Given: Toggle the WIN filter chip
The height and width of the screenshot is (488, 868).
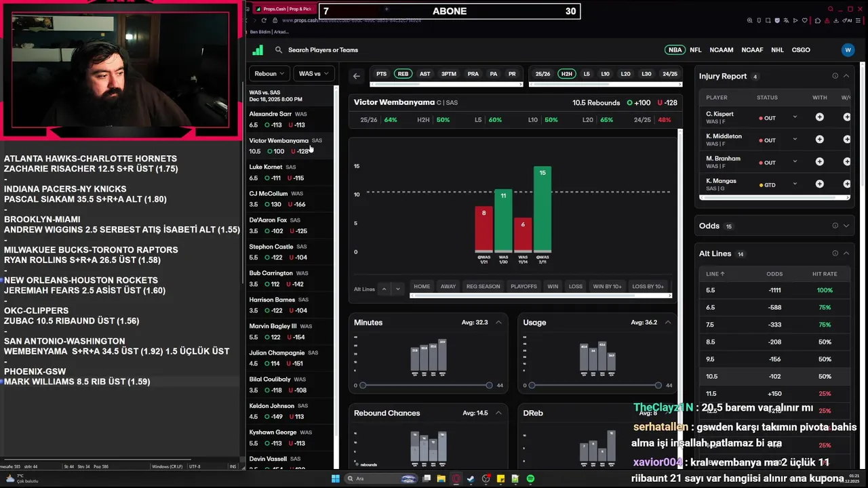Looking at the screenshot, I should point(553,286).
